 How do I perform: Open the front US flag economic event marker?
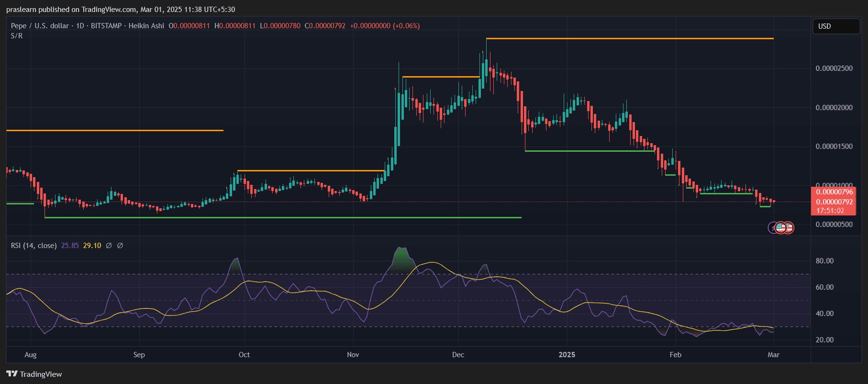780,228
